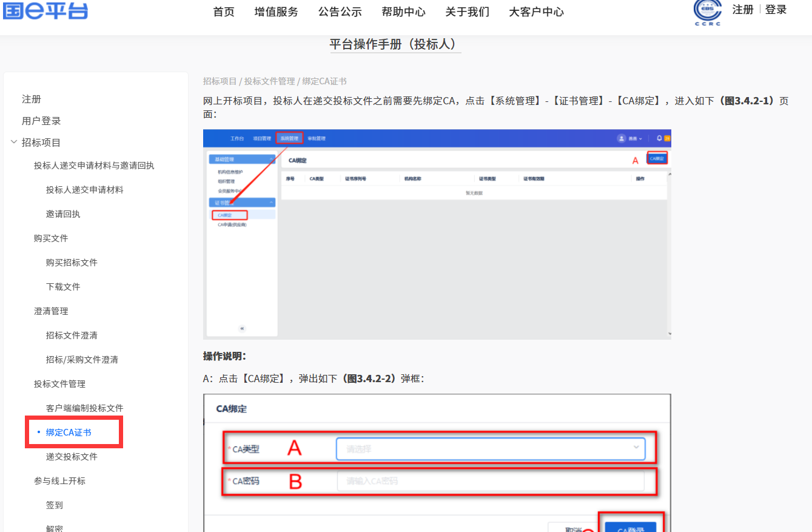The height and width of the screenshot is (532, 812).
Task: Click the highlighted 绑定CA证书 entry
Action: pyautogui.click(x=69, y=432)
